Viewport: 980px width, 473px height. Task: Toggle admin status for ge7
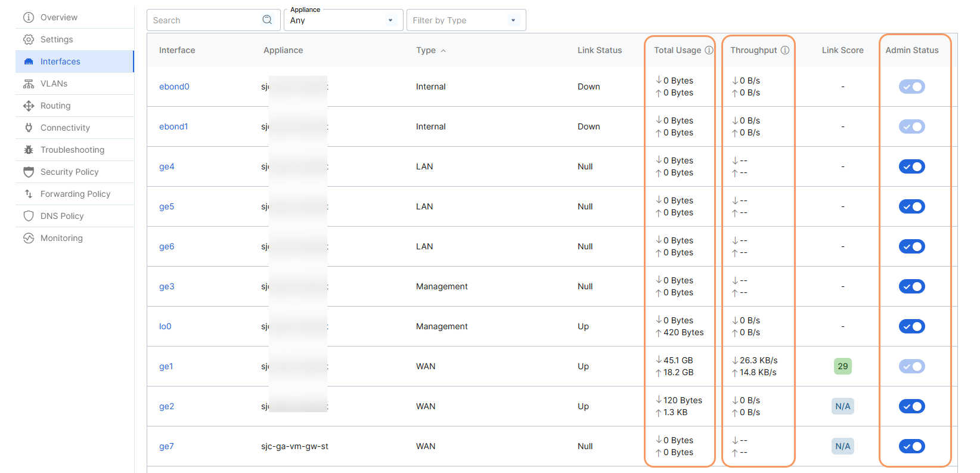tap(911, 446)
